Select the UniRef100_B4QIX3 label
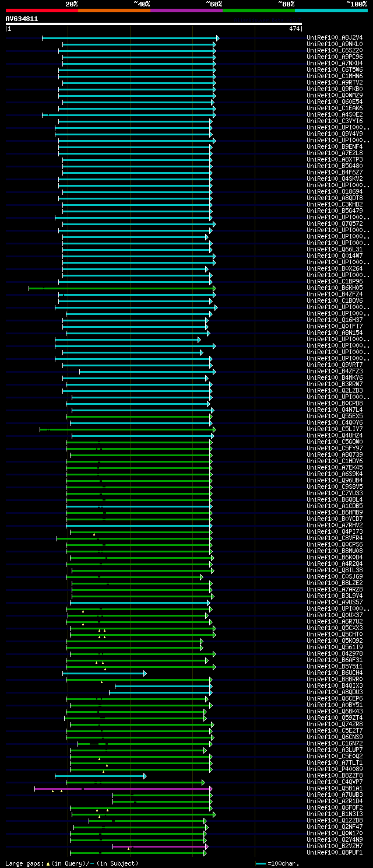This screenshot has height=868, width=373. tap(335, 686)
